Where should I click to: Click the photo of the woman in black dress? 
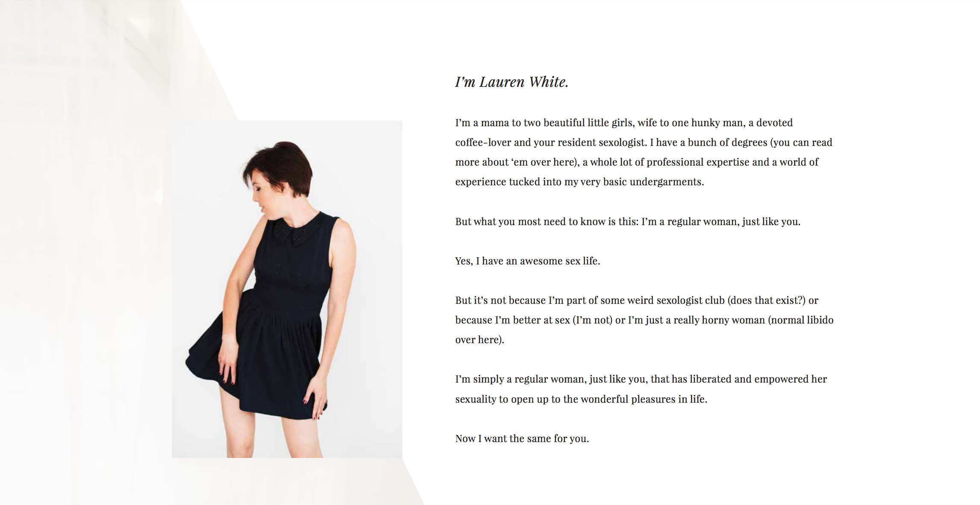tap(287, 289)
